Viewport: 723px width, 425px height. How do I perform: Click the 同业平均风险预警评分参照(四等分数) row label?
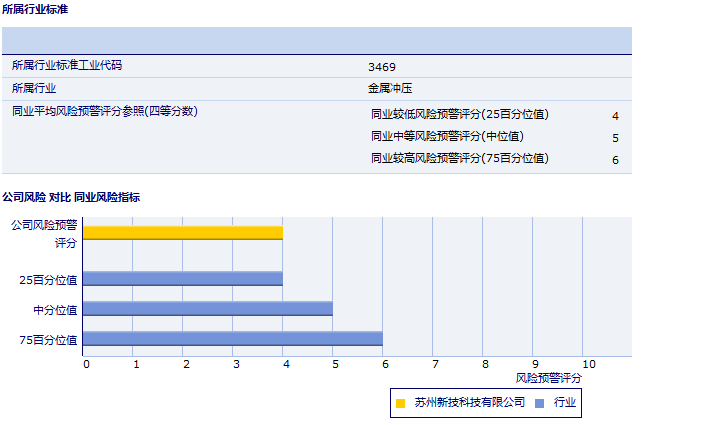point(104,111)
